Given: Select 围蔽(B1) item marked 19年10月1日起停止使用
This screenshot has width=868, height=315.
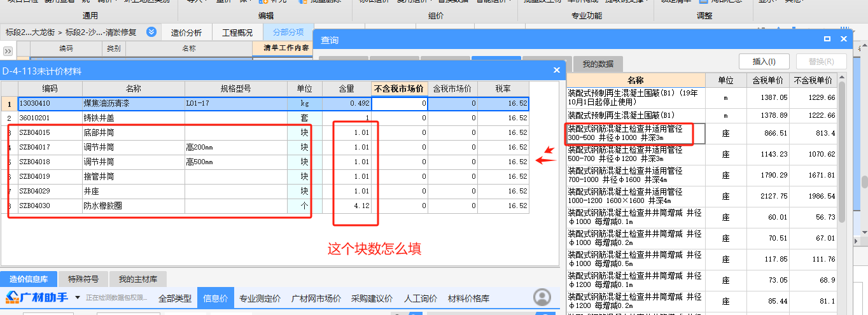Looking at the screenshot, I should (635, 98).
